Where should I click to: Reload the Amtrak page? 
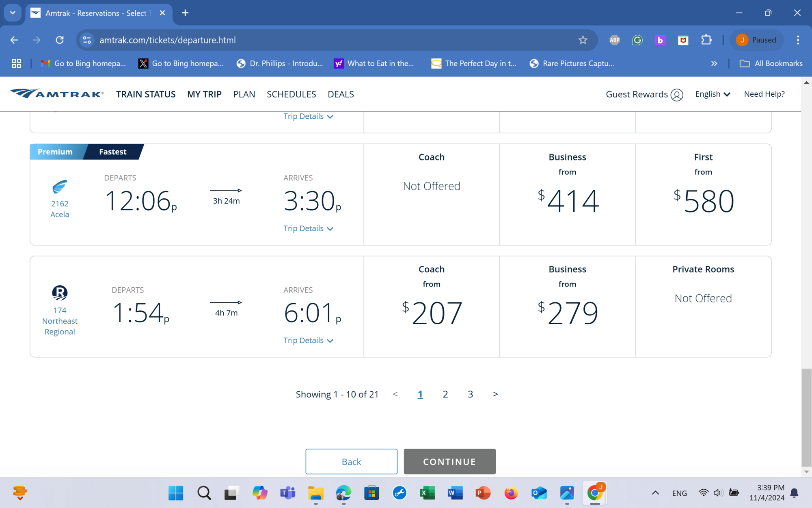pyautogui.click(x=60, y=40)
